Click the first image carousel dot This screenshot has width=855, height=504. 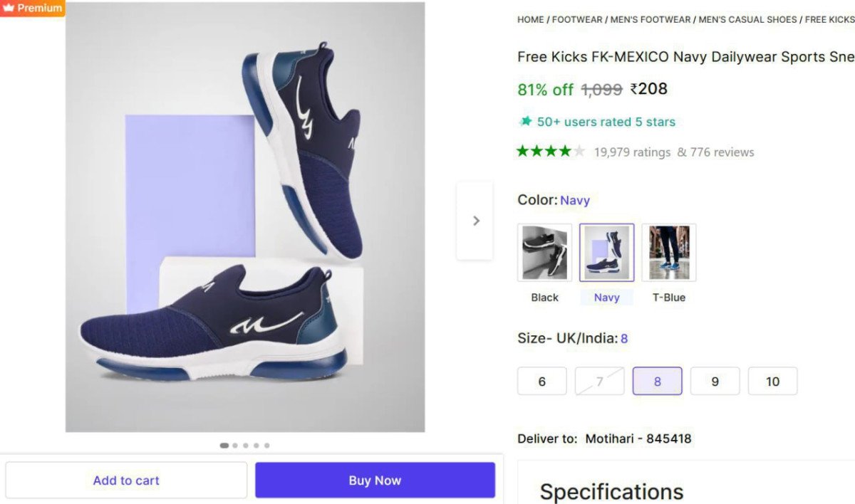coord(224,446)
